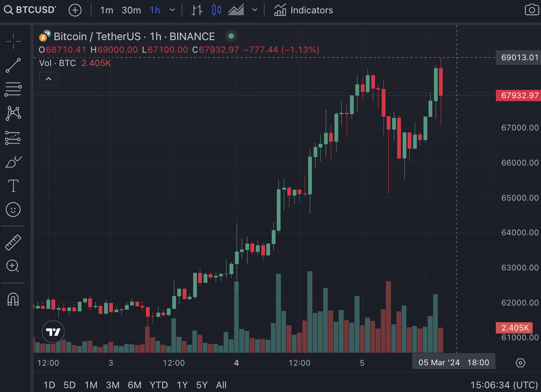Switch to candles chart style
The width and height of the screenshot is (541, 392).
(217, 10)
